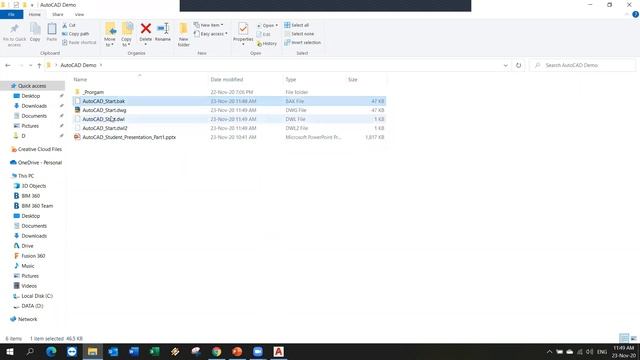Click the Cut command
Viewport: 640px width, 360px height.
pos(69,25)
